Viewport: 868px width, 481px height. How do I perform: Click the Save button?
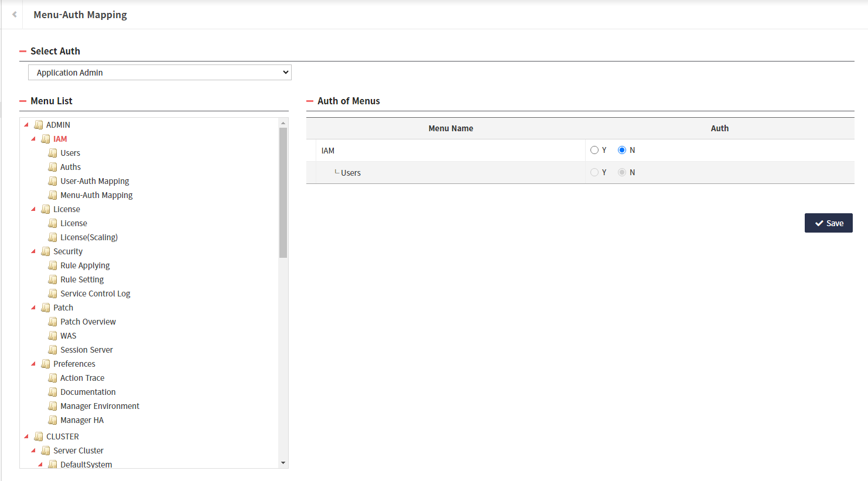tap(828, 223)
